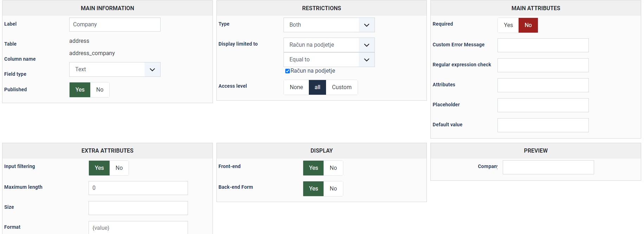644x234 pixels.
Task: Focus the Default value field
Action: (x=543, y=125)
